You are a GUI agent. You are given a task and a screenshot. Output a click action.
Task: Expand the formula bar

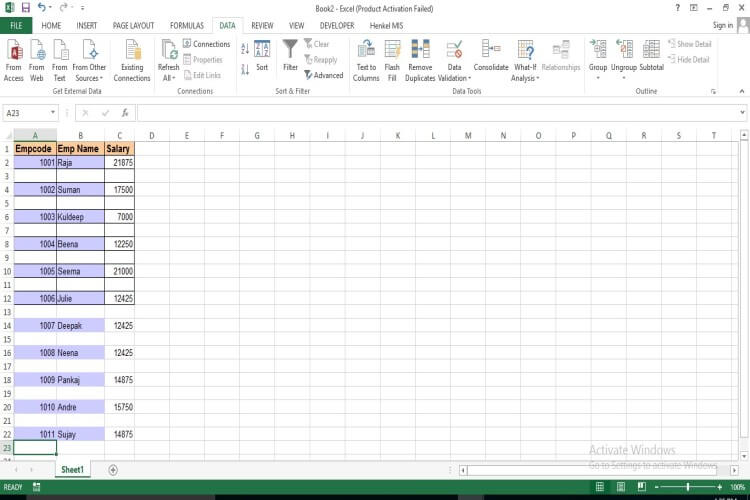(x=742, y=112)
